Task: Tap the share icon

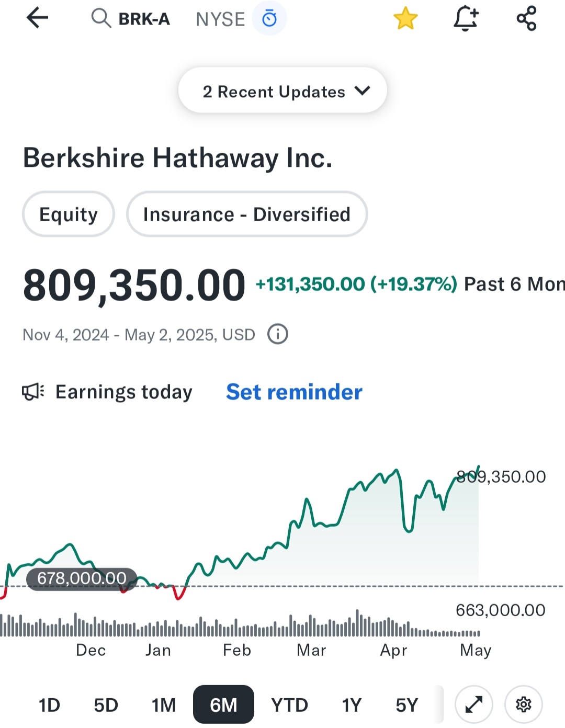Action: click(526, 19)
